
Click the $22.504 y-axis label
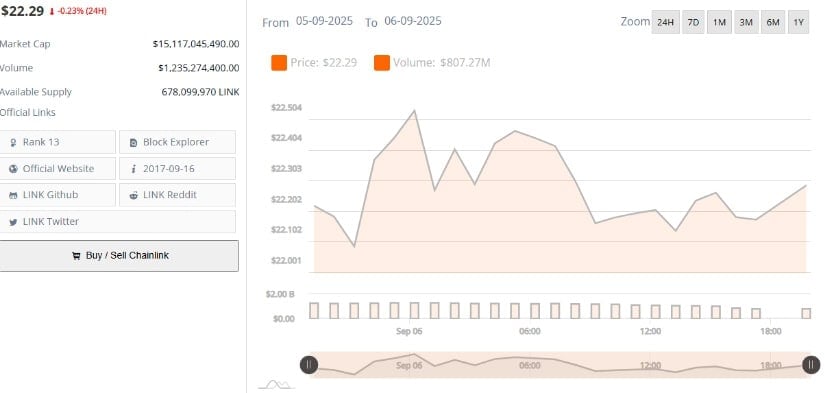coord(286,108)
